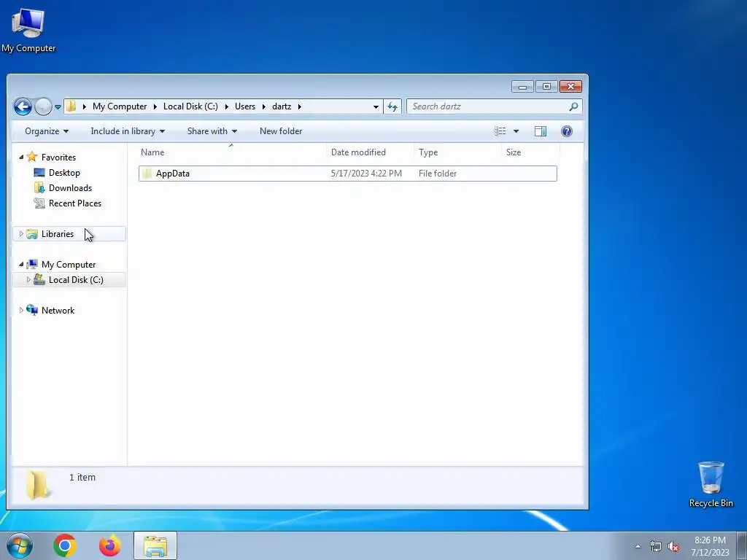Select Local Disk (C:) in navigation tree
This screenshot has height=560, width=747.
pos(76,280)
